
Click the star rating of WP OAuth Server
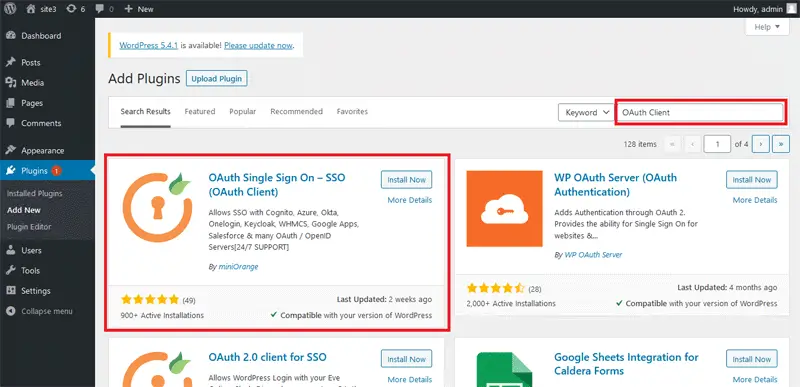(x=495, y=288)
